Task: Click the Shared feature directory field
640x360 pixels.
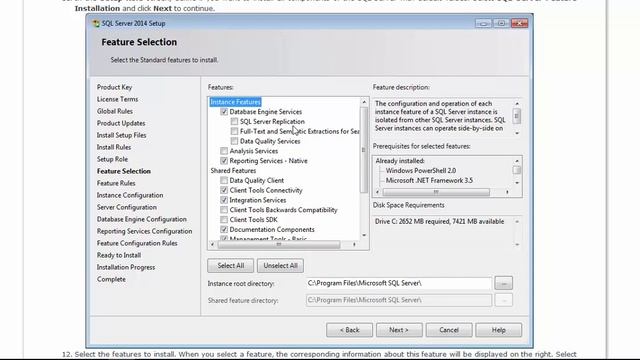Action: click(x=399, y=300)
